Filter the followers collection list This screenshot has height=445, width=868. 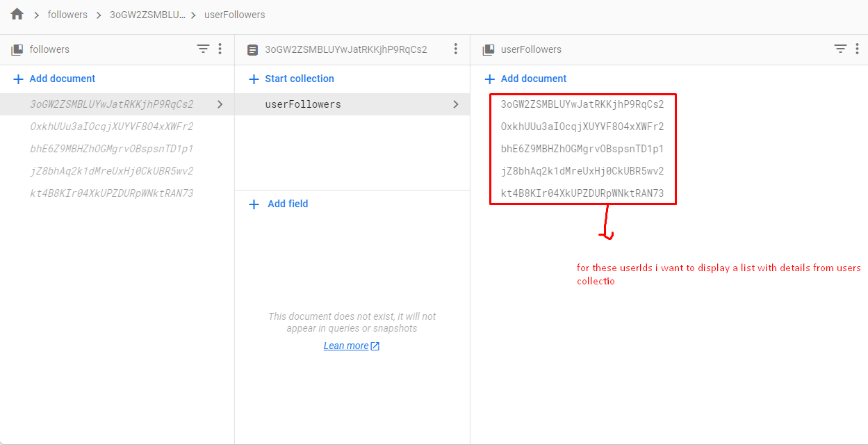pyautogui.click(x=203, y=49)
